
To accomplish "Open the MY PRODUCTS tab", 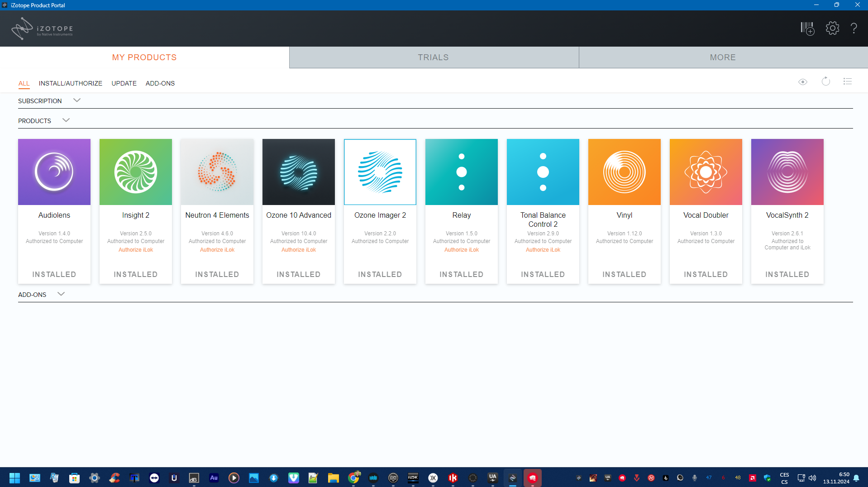I will [x=144, y=57].
